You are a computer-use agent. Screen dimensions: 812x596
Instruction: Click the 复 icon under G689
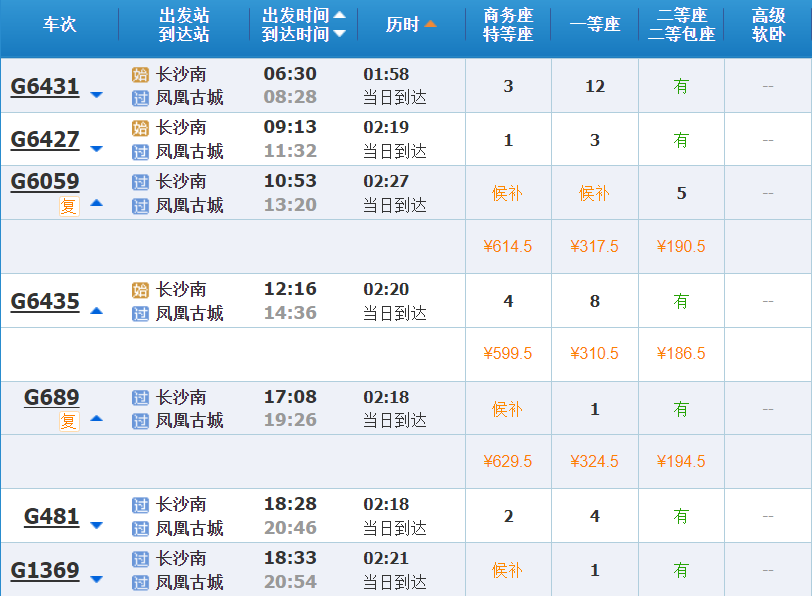coord(68,421)
